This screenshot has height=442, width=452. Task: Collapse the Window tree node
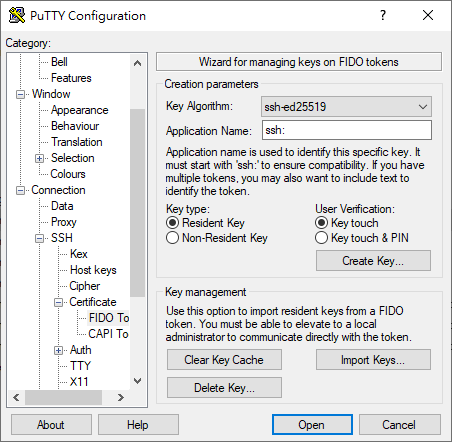(20, 94)
